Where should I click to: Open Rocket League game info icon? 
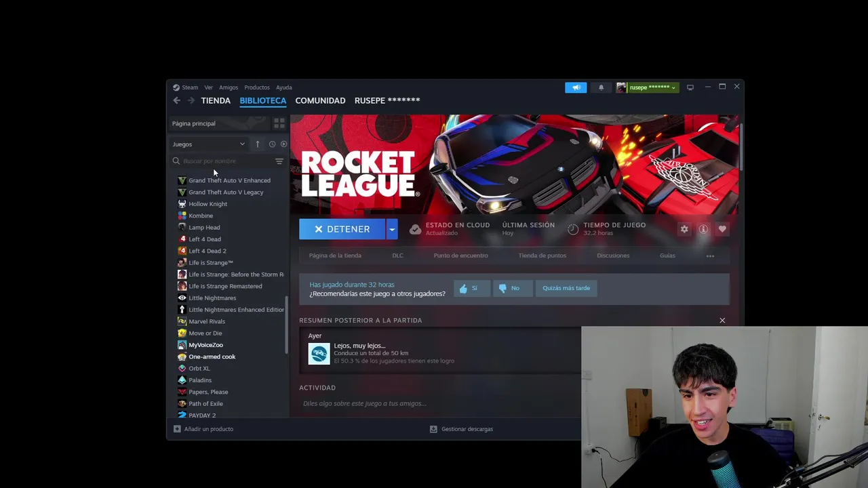tap(703, 229)
